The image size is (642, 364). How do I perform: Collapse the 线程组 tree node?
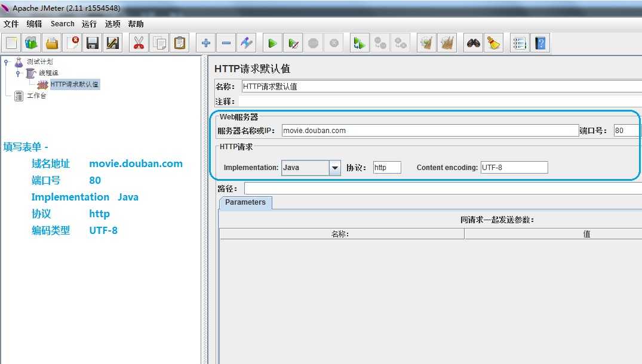(18, 73)
